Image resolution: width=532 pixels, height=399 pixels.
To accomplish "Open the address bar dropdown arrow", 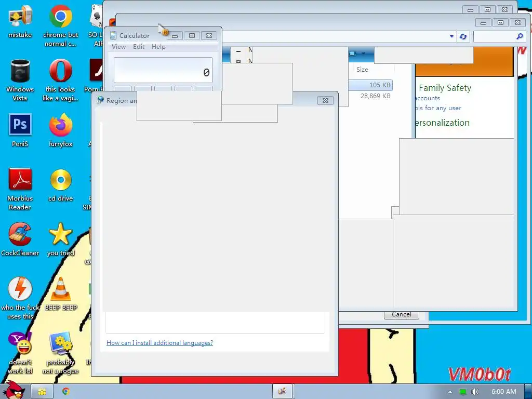I will click(x=451, y=36).
